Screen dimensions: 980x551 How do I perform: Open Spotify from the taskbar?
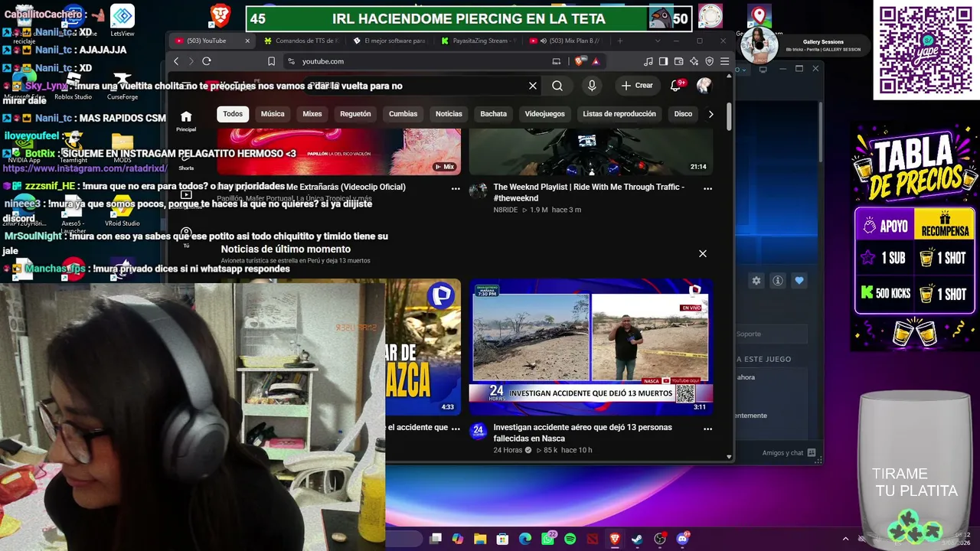coord(570,539)
